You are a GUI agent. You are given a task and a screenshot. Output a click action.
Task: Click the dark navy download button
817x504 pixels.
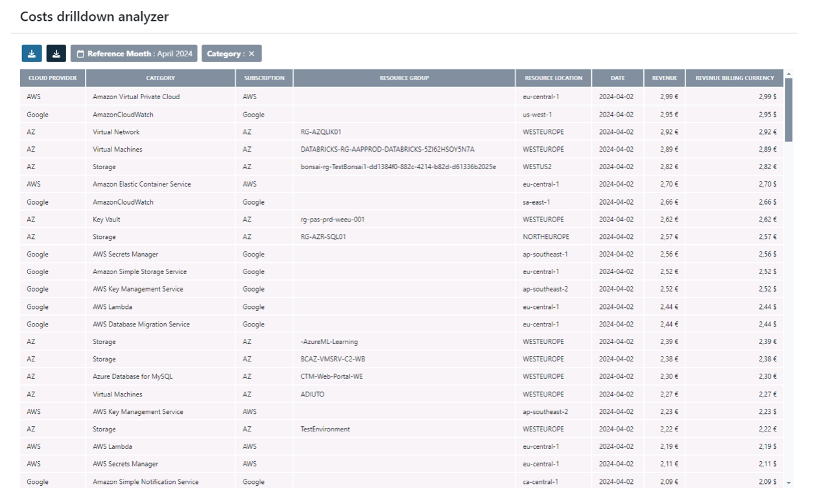tap(56, 54)
